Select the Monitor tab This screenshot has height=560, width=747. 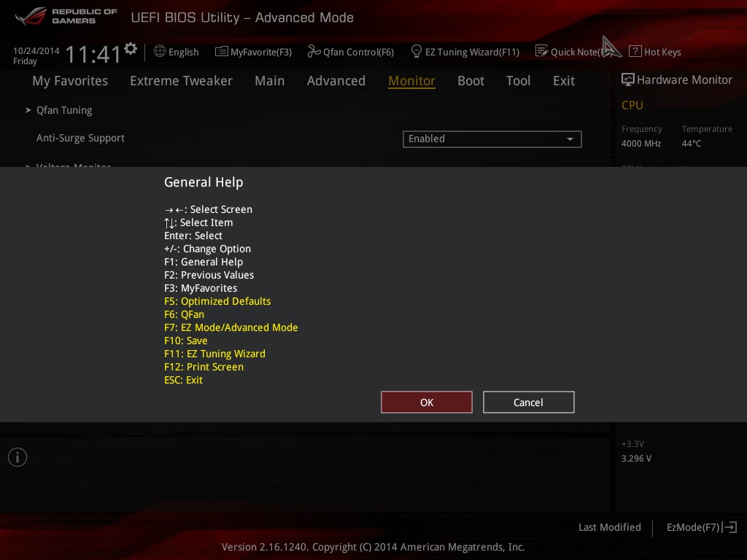click(x=411, y=80)
